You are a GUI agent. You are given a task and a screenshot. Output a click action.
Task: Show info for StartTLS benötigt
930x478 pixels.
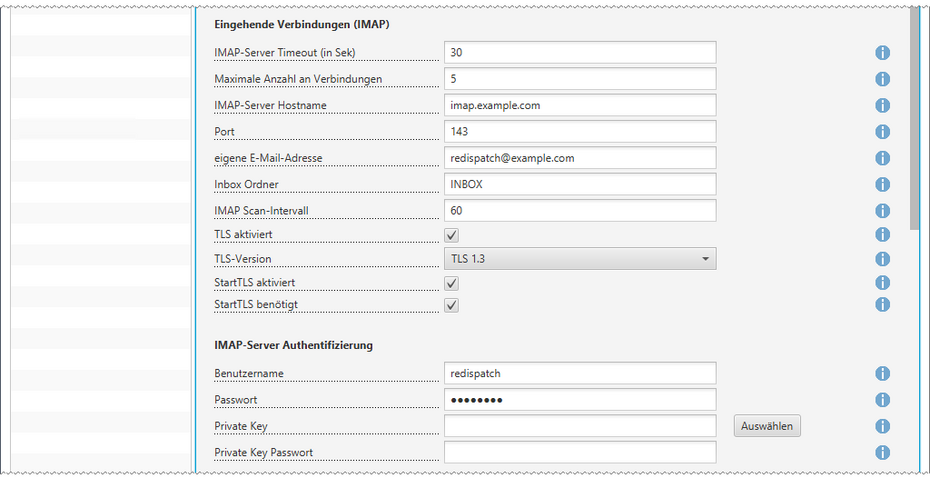(883, 304)
